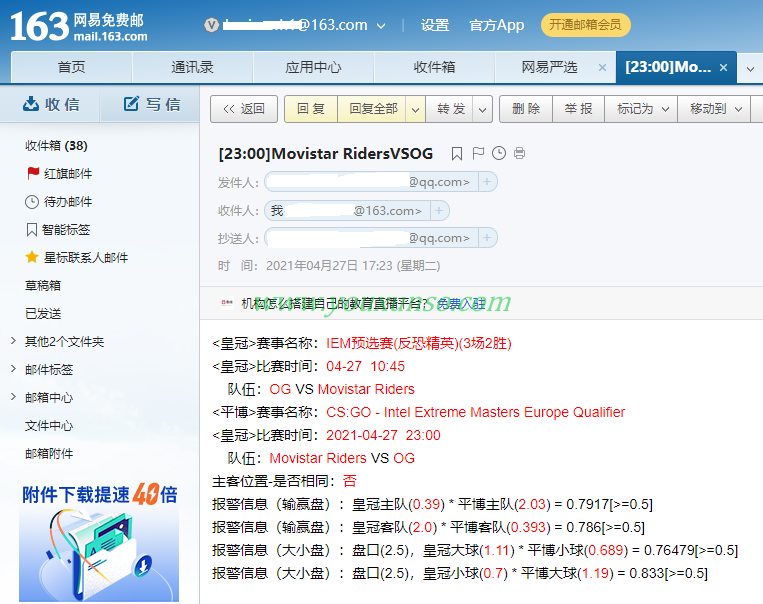
Task: Open 标记为 dropdown
Action: pos(642,109)
